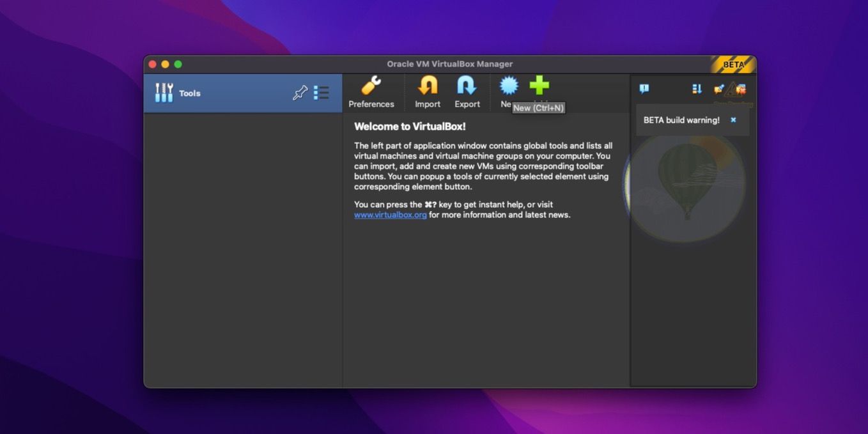868x434 pixels.
Task: Toggle the notification panel messages filter icon
Action: tap(718, 88)
